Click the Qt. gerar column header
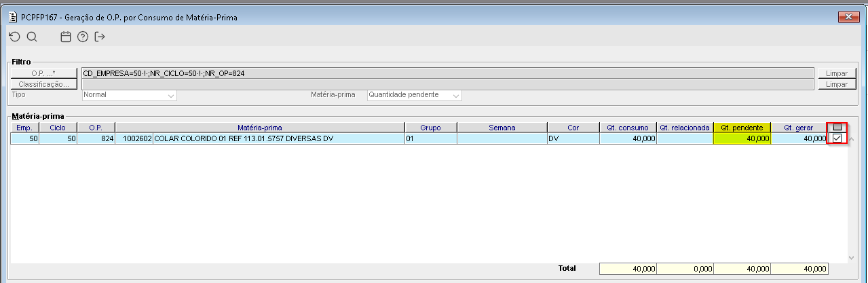The image size is (868, 283). [799, 128]
